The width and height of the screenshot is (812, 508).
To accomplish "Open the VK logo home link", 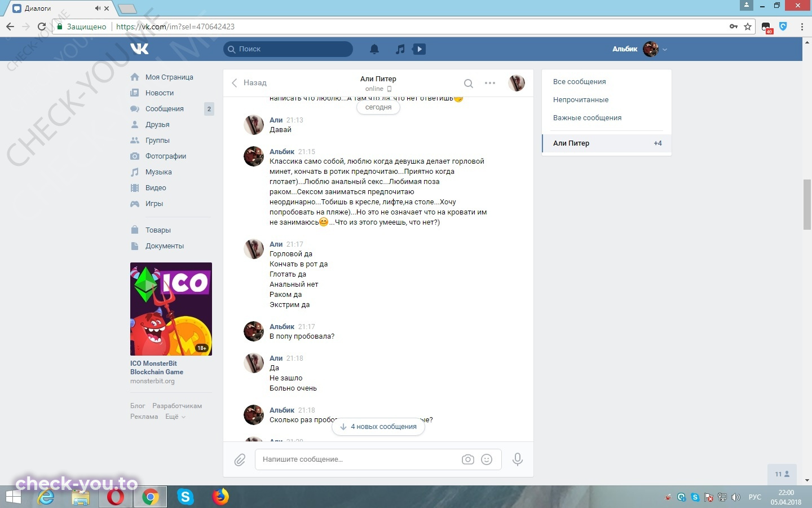I will click(139, 49).
